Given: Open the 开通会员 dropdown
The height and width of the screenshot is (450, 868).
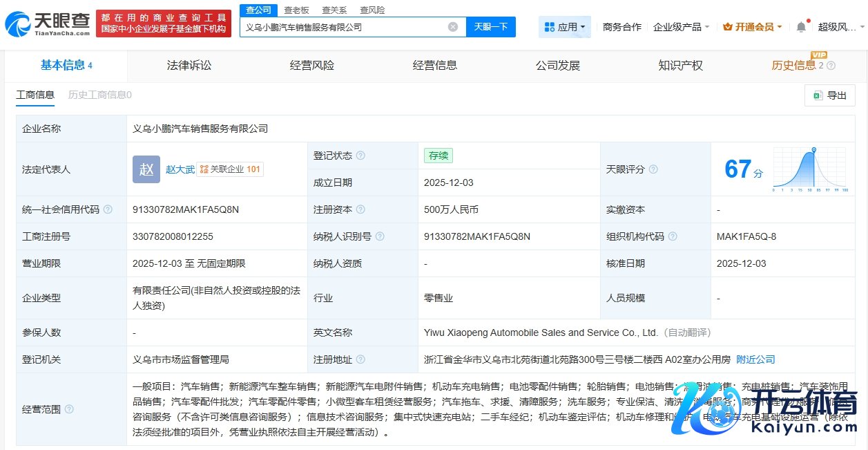Looking at the screenshot, I should pyautogui.click(x=752, y=27).
